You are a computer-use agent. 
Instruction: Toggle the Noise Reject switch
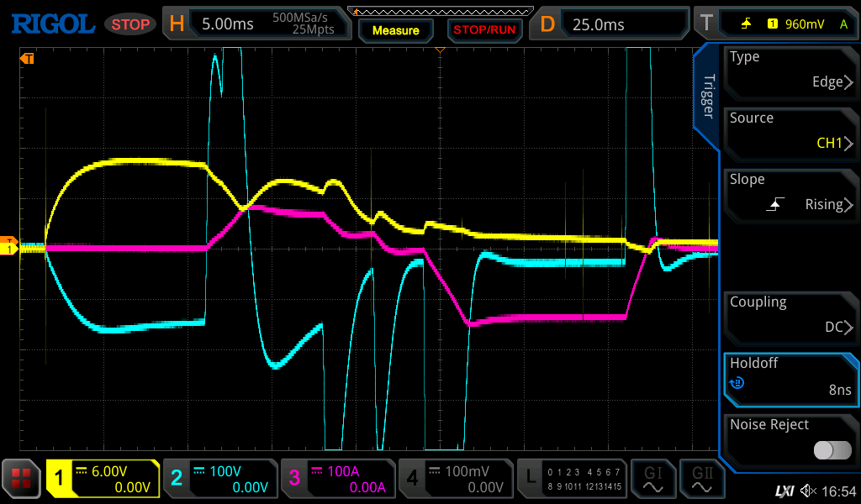click(832, 450)
